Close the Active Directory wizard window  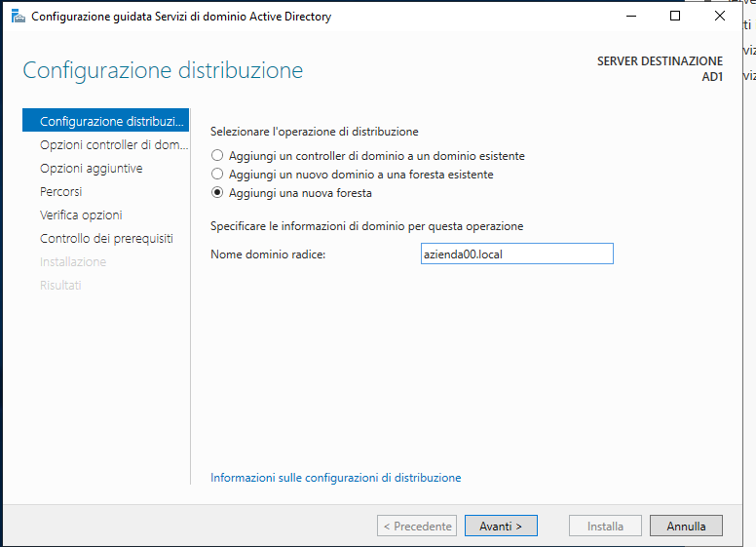click(720, 17)
